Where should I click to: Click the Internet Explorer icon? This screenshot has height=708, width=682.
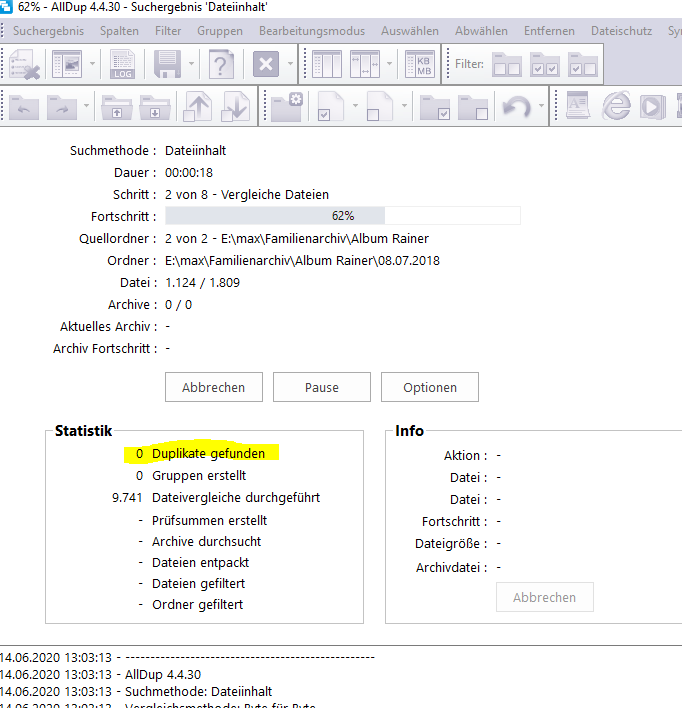(x=618, y=107)
